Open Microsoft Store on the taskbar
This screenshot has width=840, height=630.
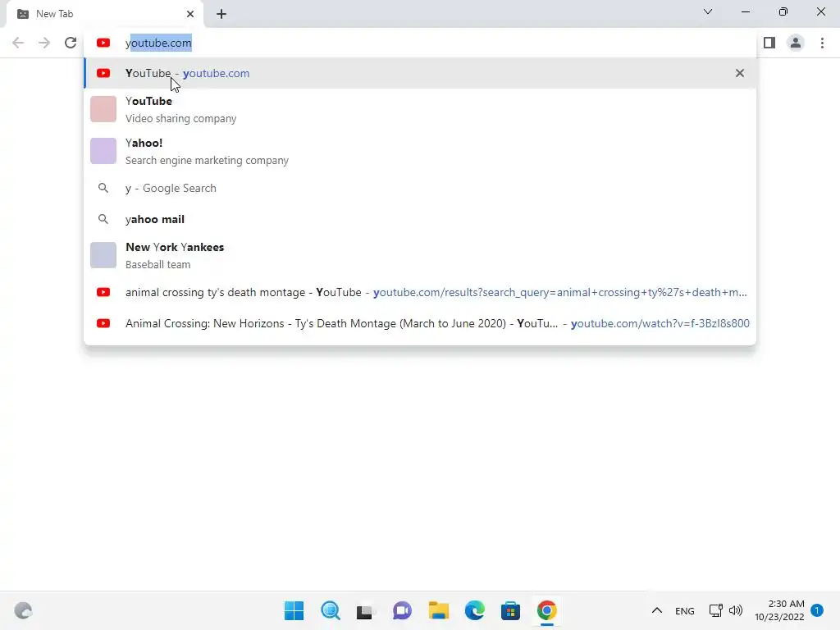tap(510, 610)
